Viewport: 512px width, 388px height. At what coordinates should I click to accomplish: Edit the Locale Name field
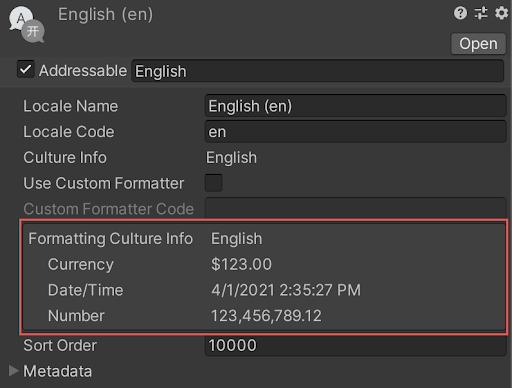(356, 106)
